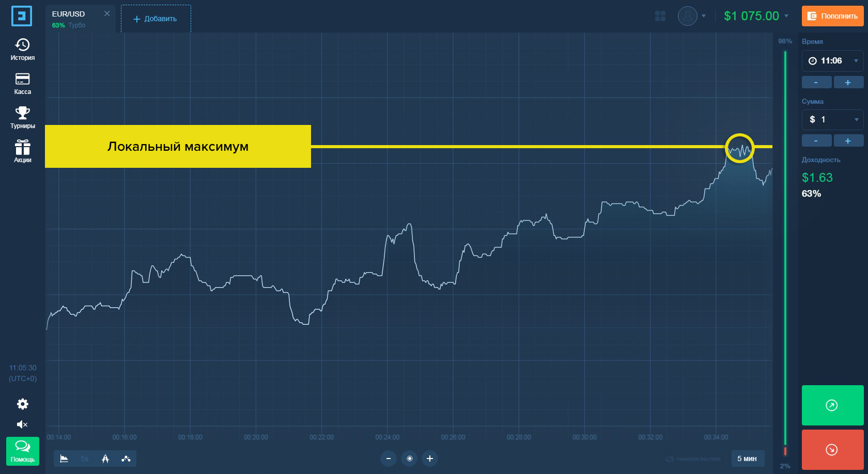This screenshot has width=868, height=474.
Task: Open the Акции promotions gift icon
Action: tap(23, 152)
